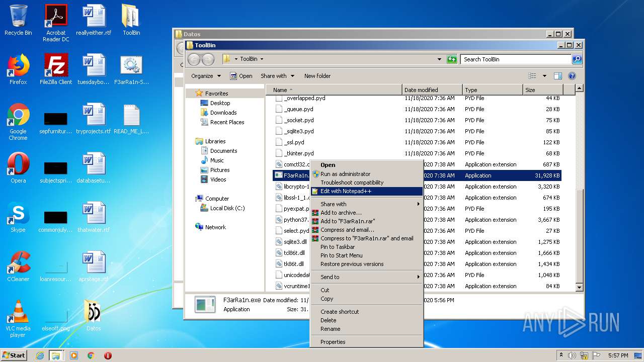644x362 pixels.
Task: Choose Delete from the context menu
Action: 366,320
